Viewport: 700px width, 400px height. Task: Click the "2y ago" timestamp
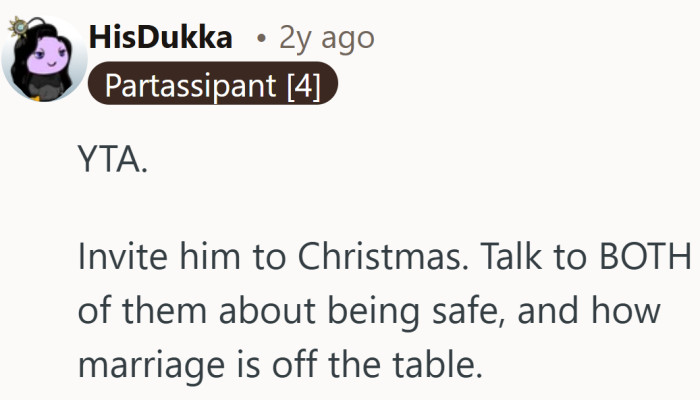pyautogui.click(x=326, y=38)
